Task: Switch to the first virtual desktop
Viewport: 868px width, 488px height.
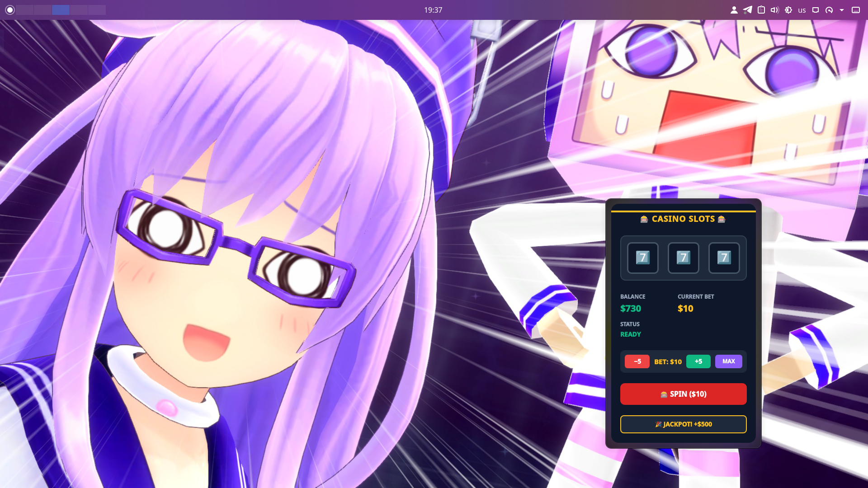Action: [x=25, y=10]
